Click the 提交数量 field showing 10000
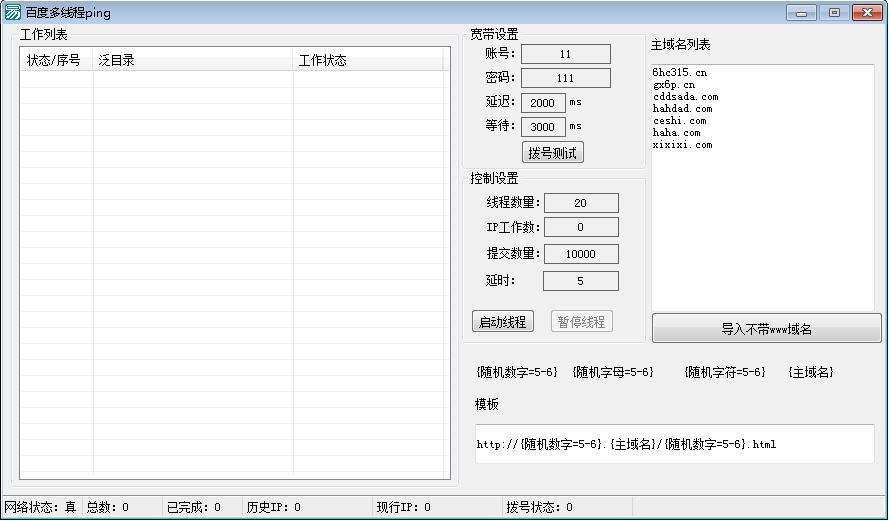 (581, 254)
